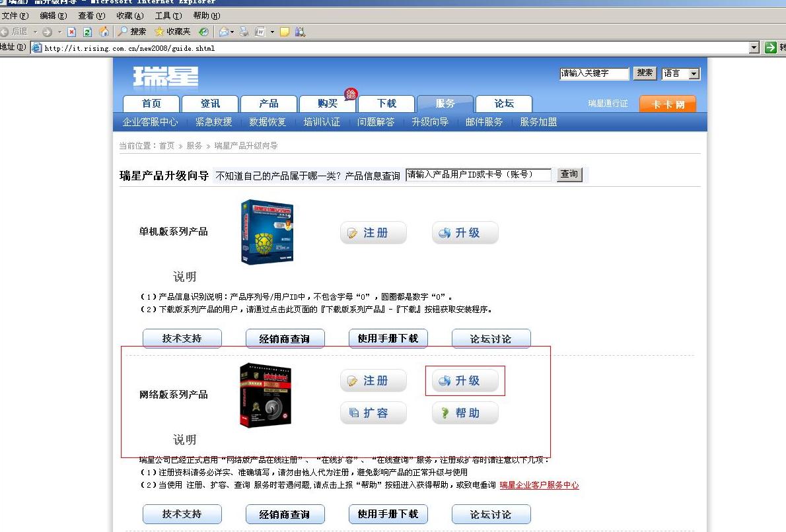The image size is (786, 532).
Task: Go back with the 后退 button
Action: [15, 32]
